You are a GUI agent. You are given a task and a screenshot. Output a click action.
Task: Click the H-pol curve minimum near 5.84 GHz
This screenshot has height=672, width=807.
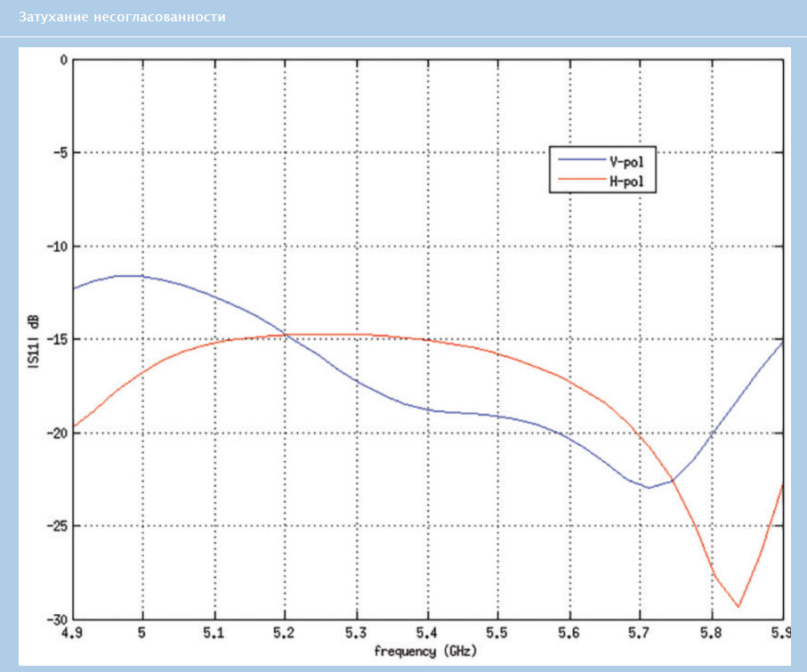pyautogui.click(x=738, y=607)
